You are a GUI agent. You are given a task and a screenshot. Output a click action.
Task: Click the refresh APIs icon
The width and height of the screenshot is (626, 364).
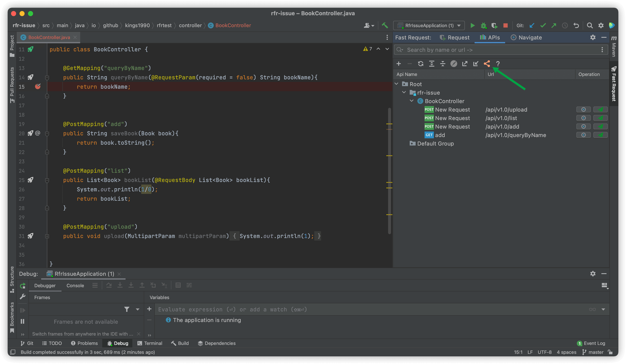click(420, 64)
